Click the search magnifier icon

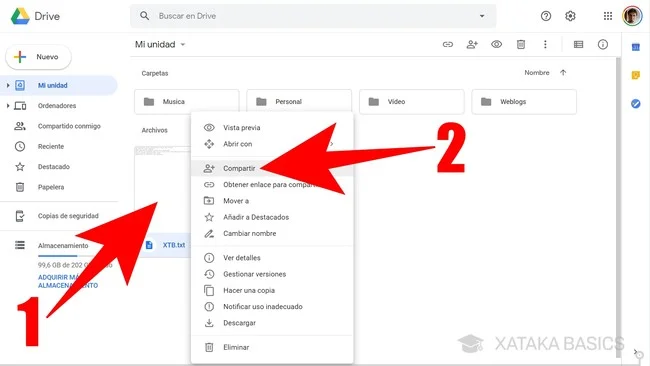pos(144,16)
